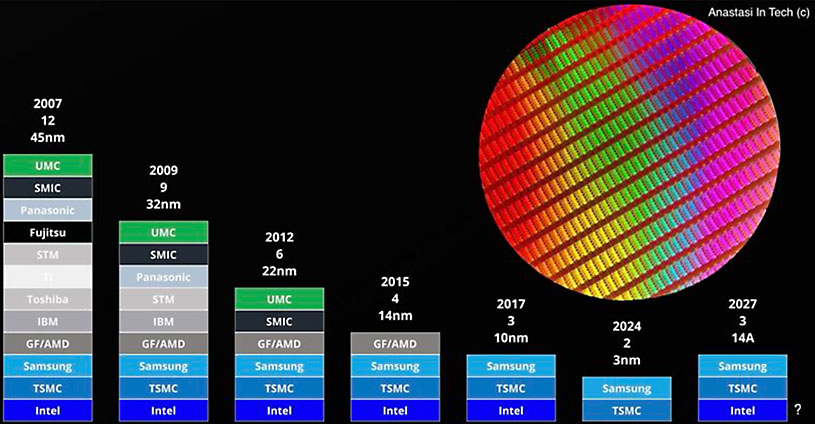Click the green UMC block under 2012

pos(279,299)
